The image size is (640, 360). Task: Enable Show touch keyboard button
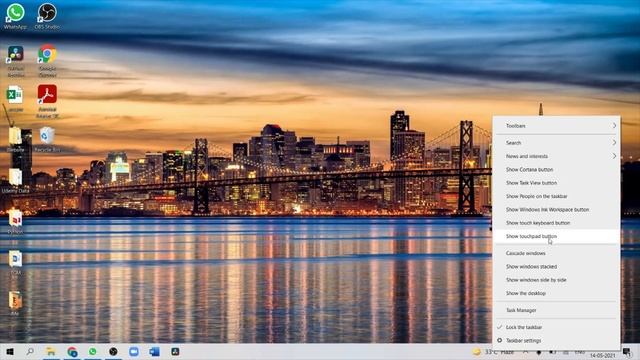[x=556, y=223]
